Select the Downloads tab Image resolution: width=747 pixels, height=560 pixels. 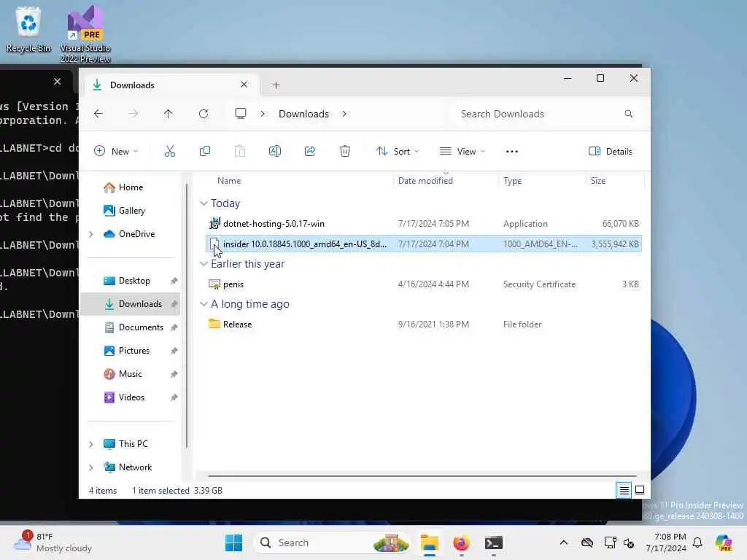pyautogui.click(x=171, y=85)
